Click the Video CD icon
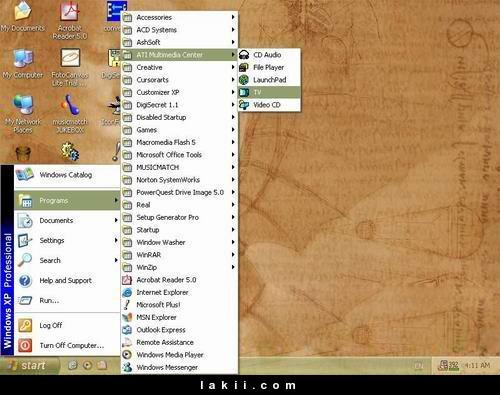Image resolution: width=500 pixels, height=395 pixels. (x=244, y=105)
